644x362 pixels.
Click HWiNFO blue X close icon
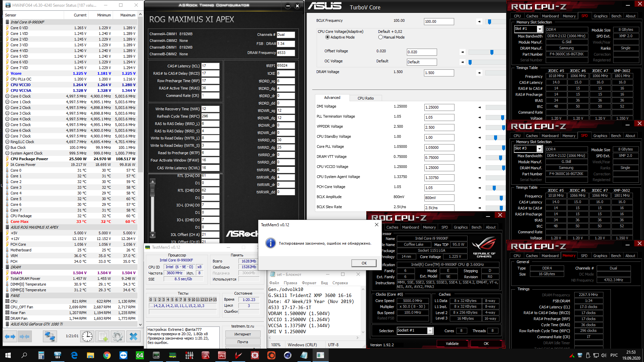coord(133,336)
